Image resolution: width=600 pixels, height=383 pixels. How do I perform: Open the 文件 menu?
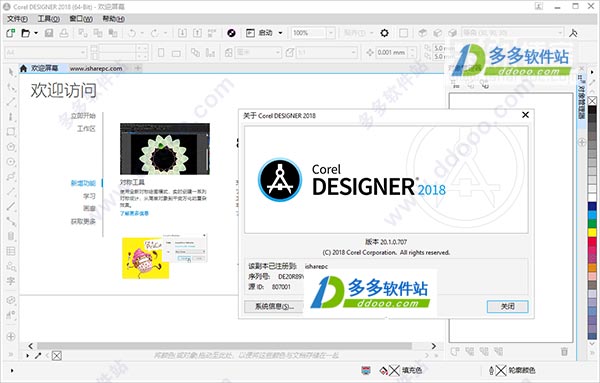[x=17, y=19]
